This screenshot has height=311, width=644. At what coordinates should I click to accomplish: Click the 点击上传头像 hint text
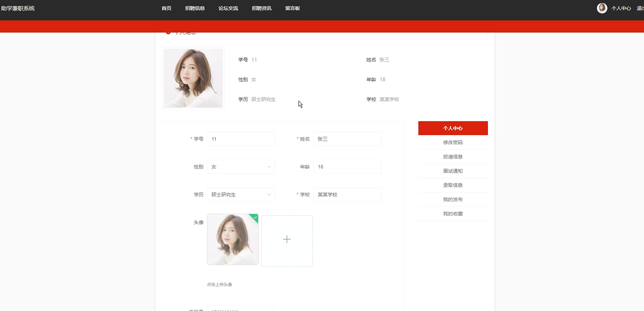[x=220, y=284]
